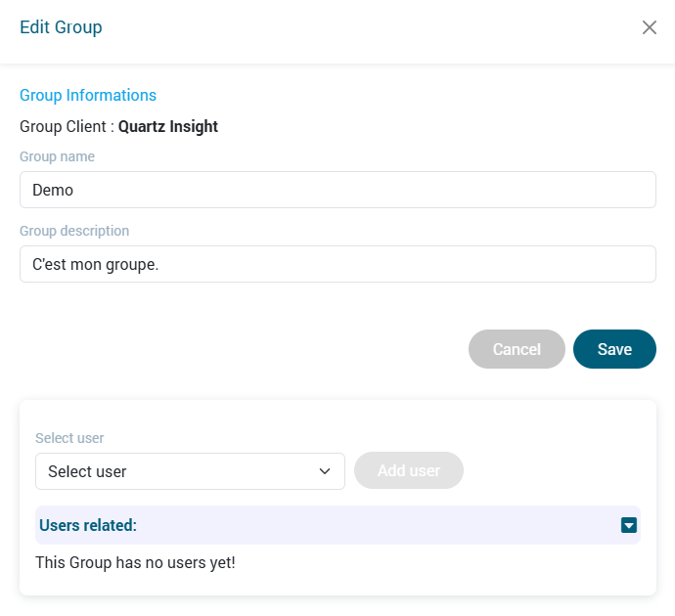Viewport: 675px width, 616px height.
Task: Click the Add user button
Action: pyautogui.click(x=408, y=470)
